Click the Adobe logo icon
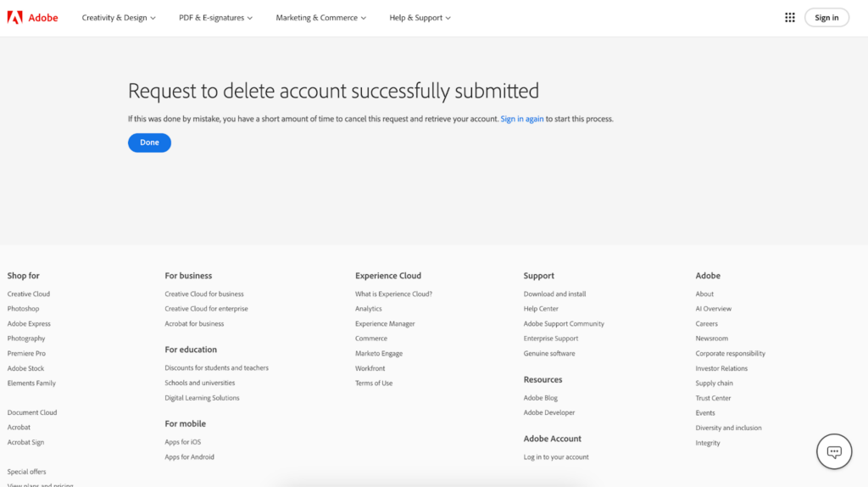This screenshot has width=868, height=487. coord(15,18)
